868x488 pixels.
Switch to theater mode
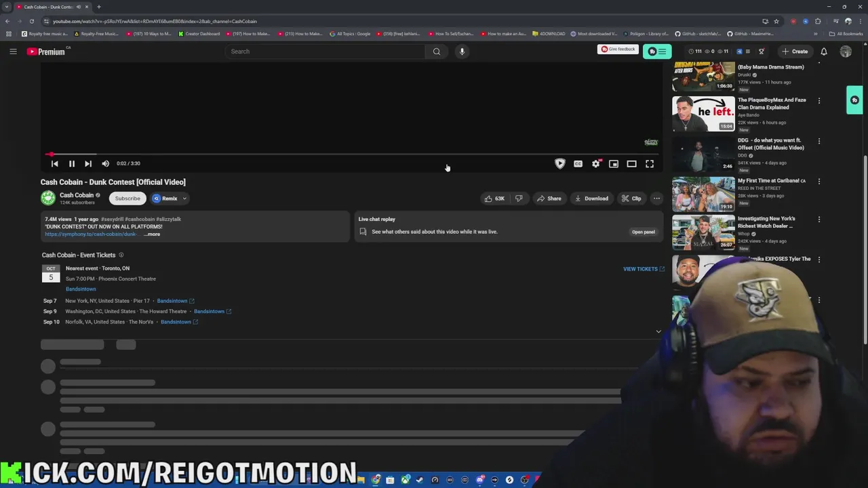(x=631, y=163)
